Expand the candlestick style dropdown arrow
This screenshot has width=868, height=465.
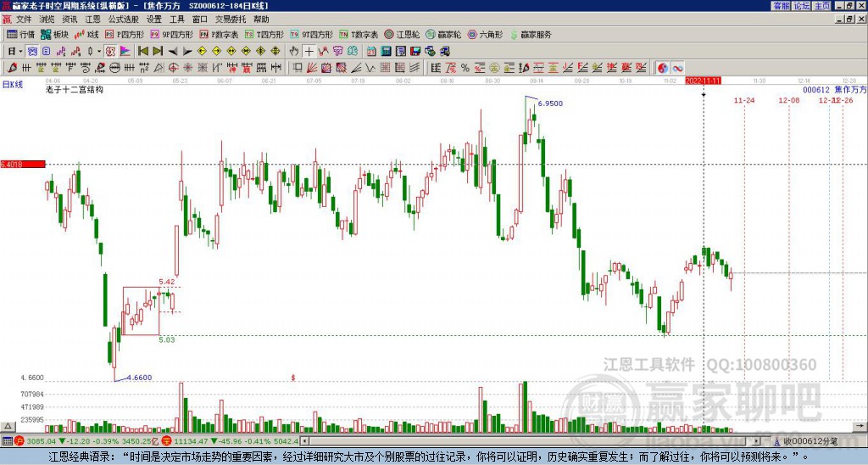click(x=99, y=52)
